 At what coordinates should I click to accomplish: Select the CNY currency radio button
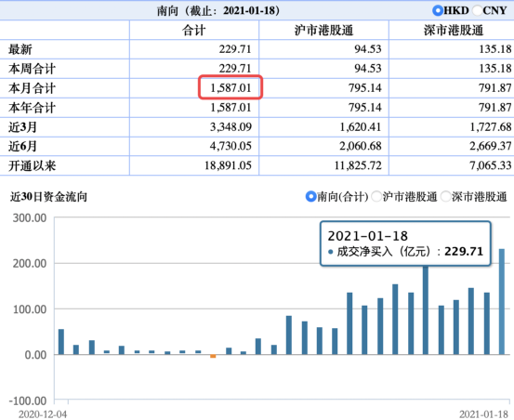[x=478, y=10]
